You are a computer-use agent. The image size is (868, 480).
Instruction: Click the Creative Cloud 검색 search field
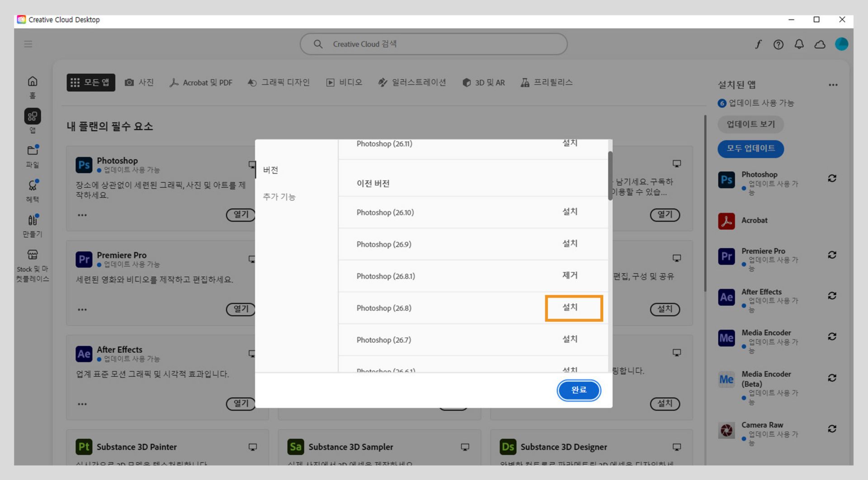[x=434, y=44]
